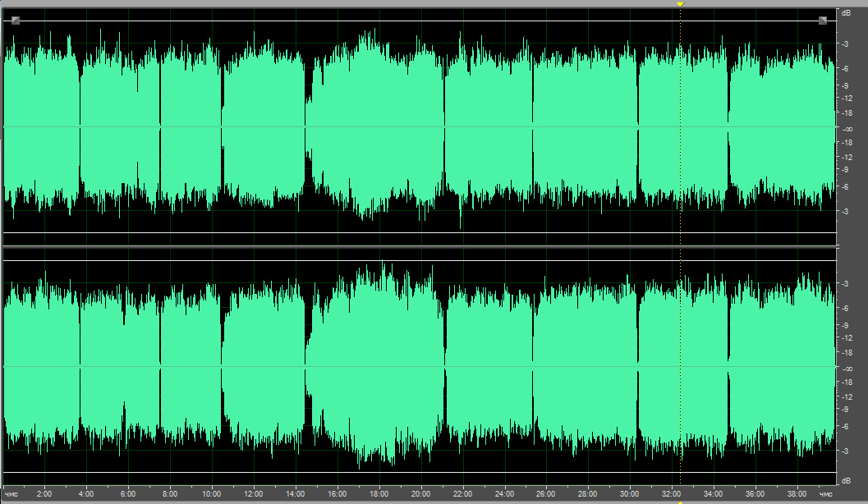Image resolution: width=868 pixels, height=504 pixels.
Task: Click the dB label atop amplitude scale
Action: pos(844,13)
